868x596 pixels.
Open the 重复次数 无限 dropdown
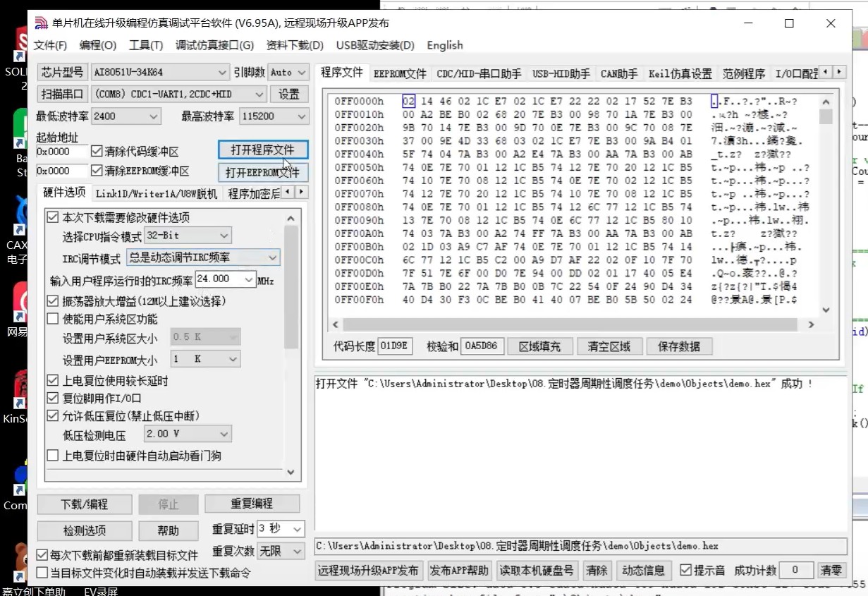[x=281, y=551]
